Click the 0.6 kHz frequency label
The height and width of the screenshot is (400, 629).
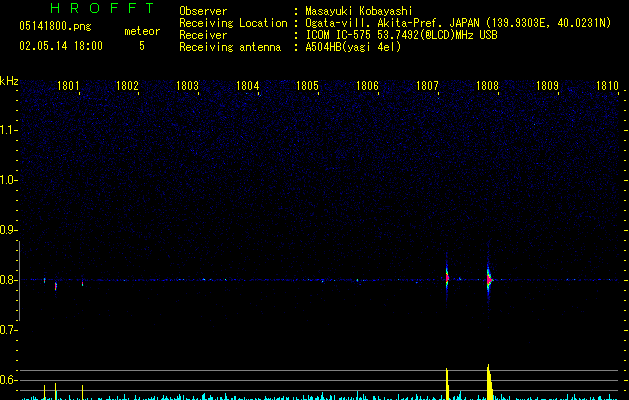tap(7, 380)
